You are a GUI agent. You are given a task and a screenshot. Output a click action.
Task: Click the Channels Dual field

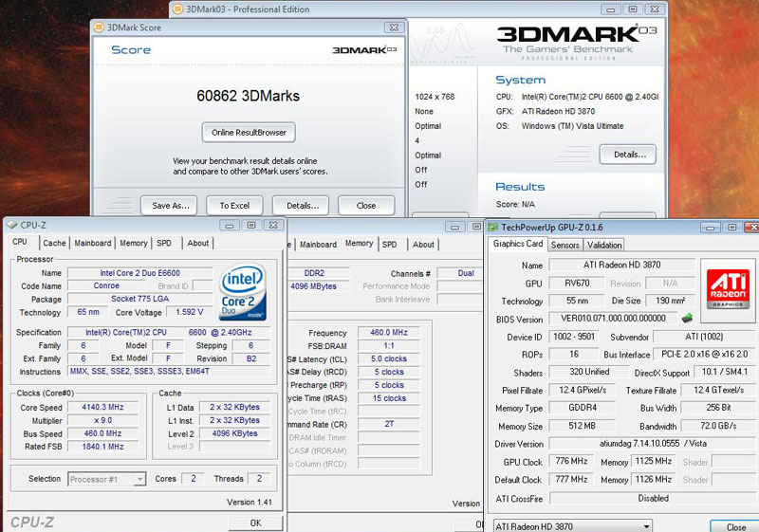pyautogui.click(x=460, y=273)
